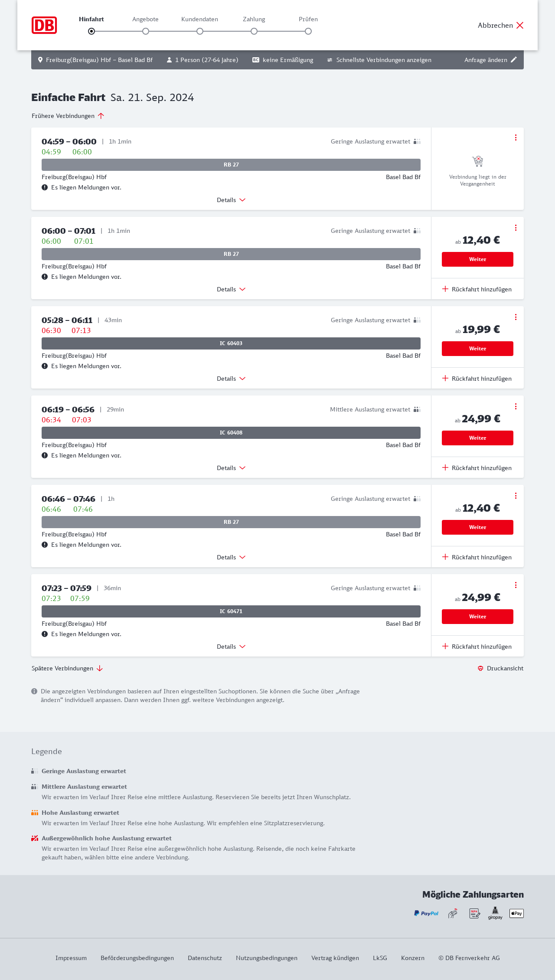Click the warning icon on the 04:59 connection
The image size is (555, 980).
coord(45,187)
